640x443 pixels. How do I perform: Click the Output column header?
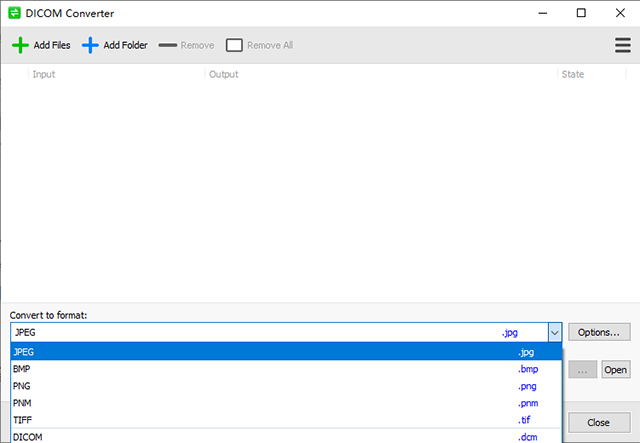[381, 74]
